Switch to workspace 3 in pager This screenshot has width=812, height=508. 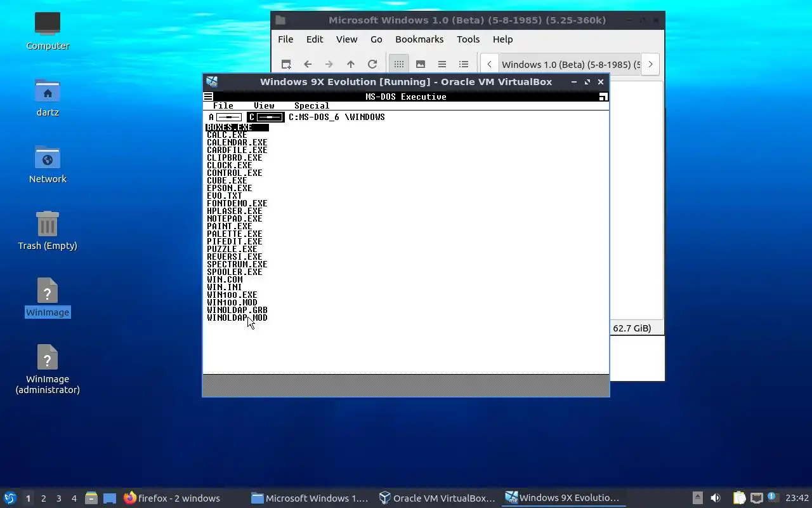click(x=58, y=498)
